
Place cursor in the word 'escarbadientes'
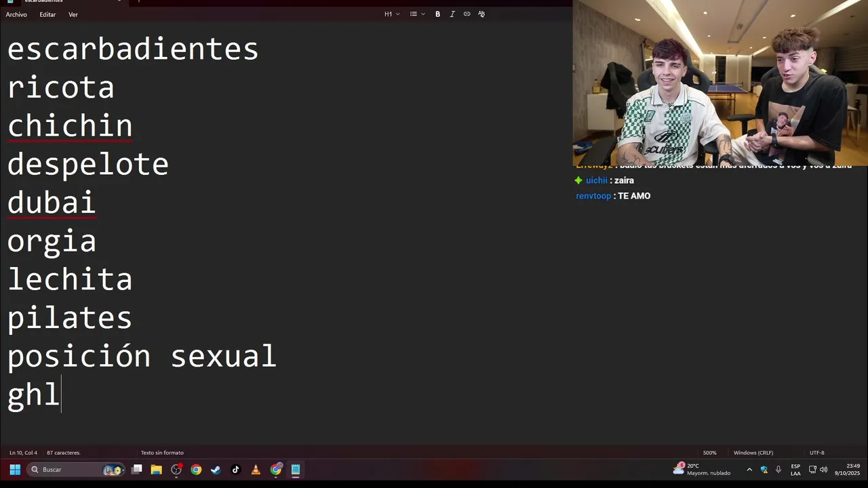pyautogui.click(x=133, y=49)
